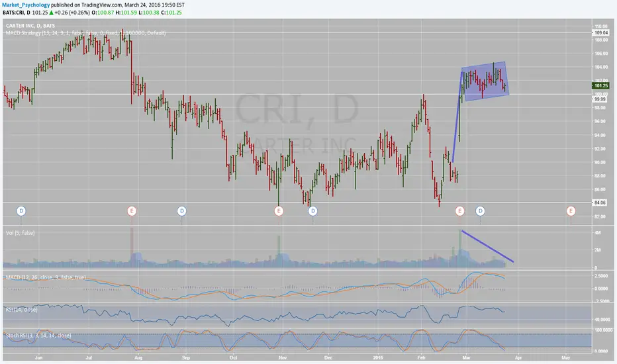Click the MACD (12, 26, close, 9) label
Image resolution: width=617 pixels, height=364 pixels.
[x=46, y=277]
